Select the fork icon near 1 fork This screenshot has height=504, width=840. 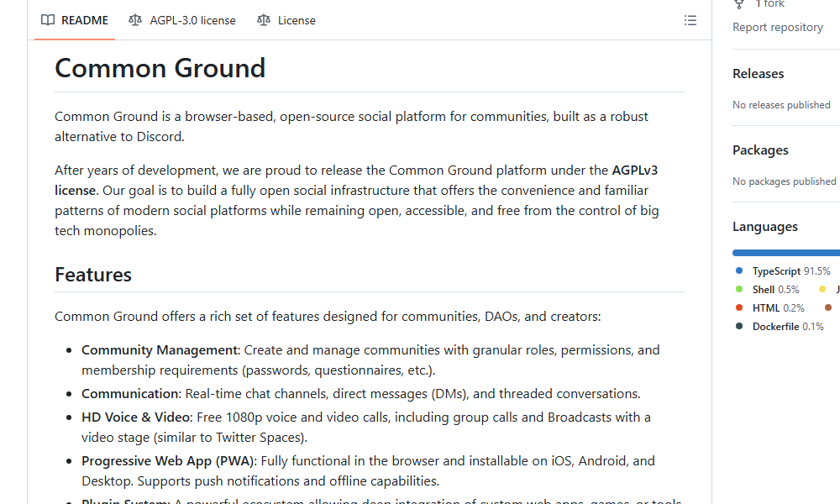tap(738, 4)
